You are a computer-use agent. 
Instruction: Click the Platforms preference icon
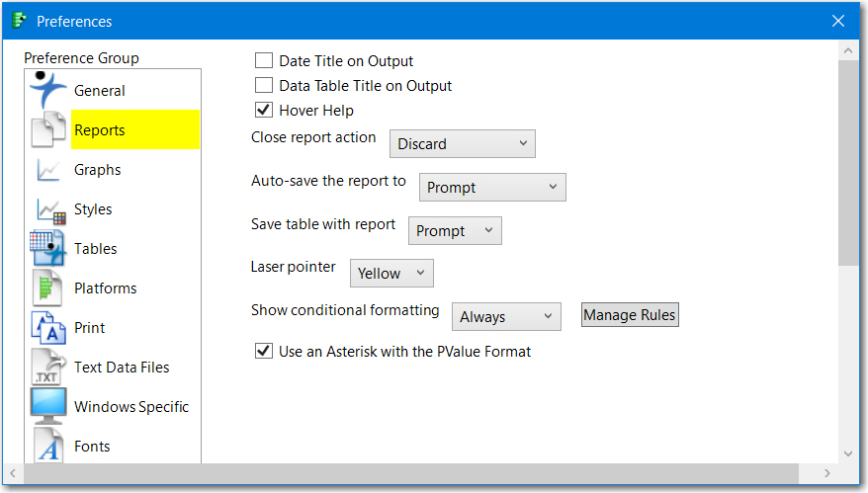click(x=47, y=288)
